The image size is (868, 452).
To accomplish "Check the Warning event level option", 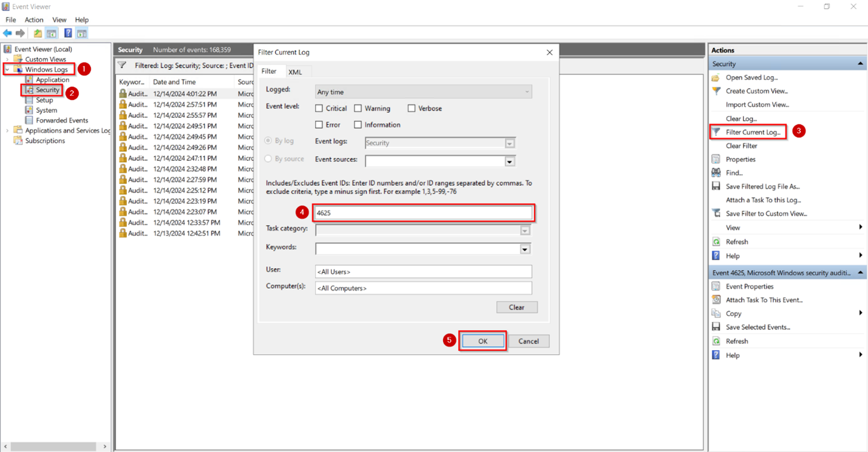I will click(358, 108).
